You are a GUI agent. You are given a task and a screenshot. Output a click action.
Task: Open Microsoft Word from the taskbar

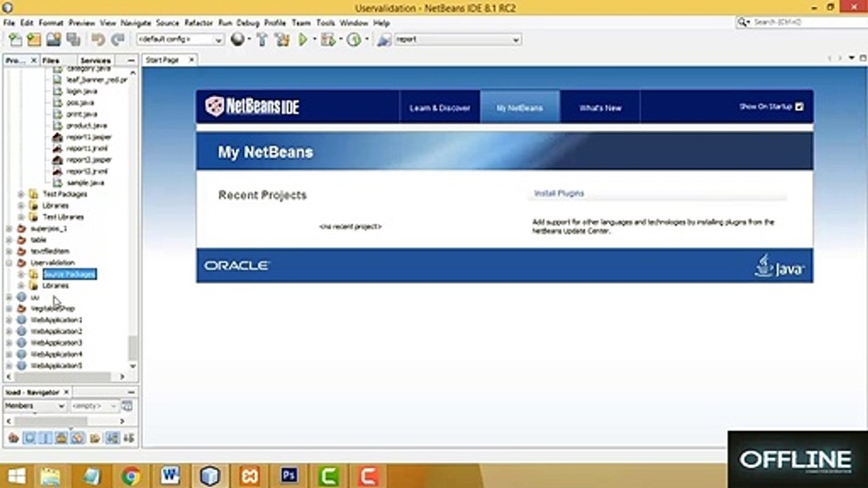(170, 476)
